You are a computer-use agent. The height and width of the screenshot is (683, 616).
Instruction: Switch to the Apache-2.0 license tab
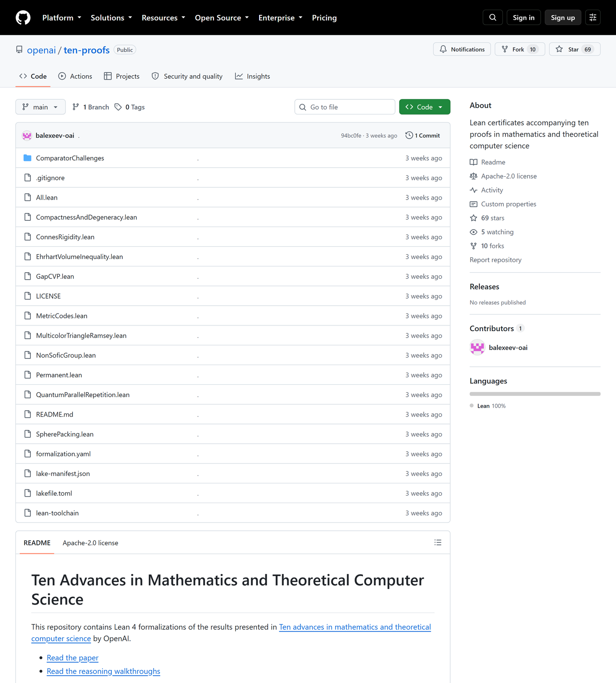[90, 543]
